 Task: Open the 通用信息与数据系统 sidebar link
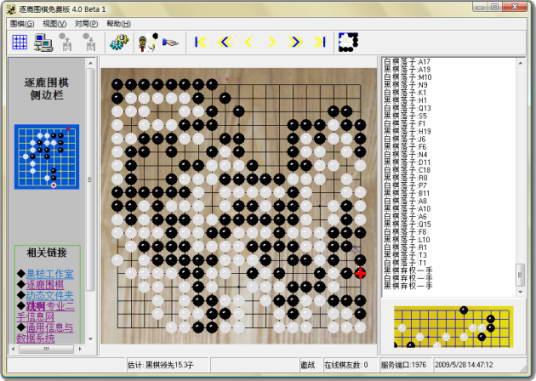[x=45, y=333]
